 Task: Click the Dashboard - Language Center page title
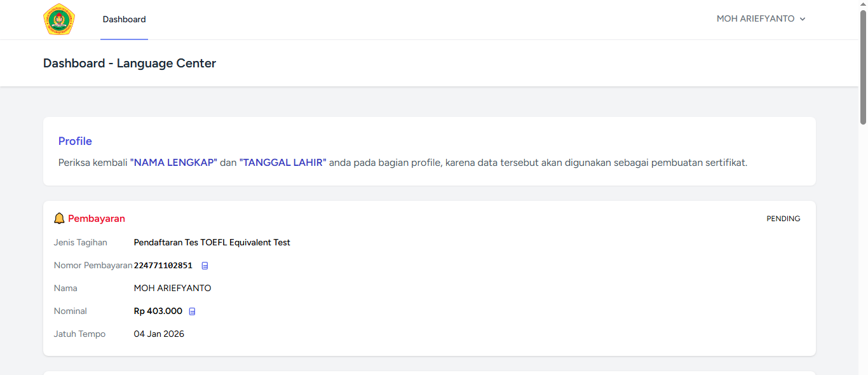point(130,64)
